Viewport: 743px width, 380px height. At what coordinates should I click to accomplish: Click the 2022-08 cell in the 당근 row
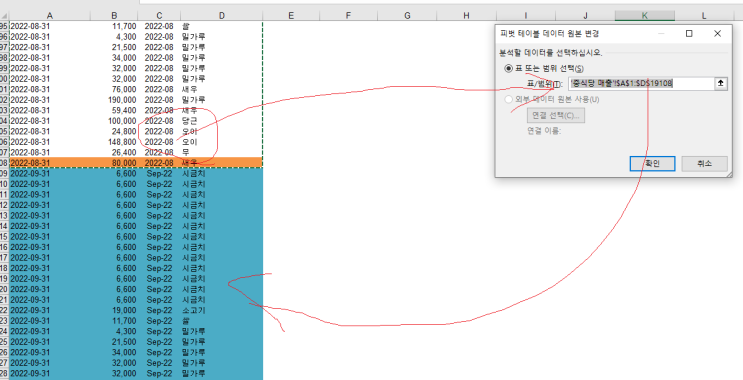click(159, 121)
